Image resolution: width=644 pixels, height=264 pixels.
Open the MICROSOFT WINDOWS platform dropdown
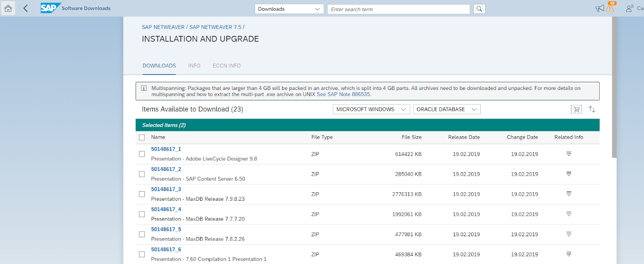pyautogui.click(x=371, y=109)
